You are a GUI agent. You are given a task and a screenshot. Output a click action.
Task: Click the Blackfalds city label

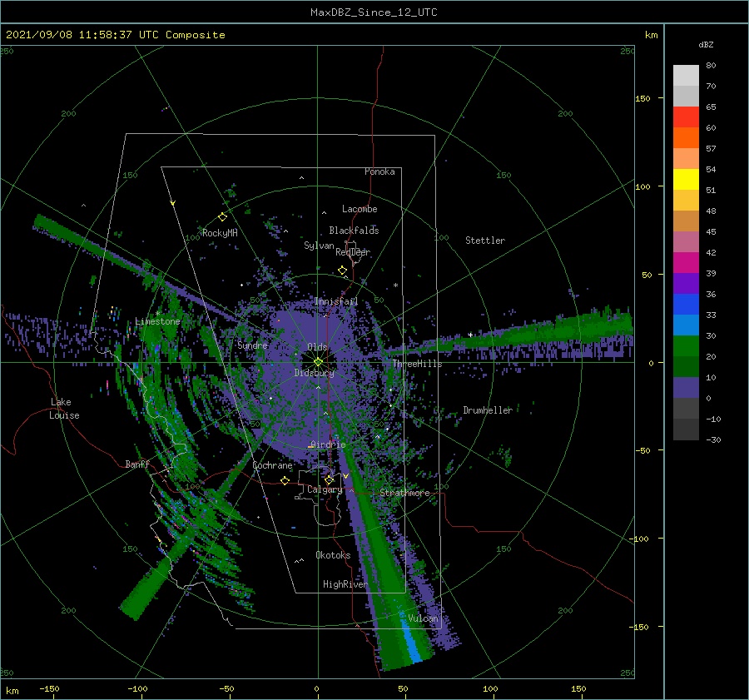tap(354, 231)
